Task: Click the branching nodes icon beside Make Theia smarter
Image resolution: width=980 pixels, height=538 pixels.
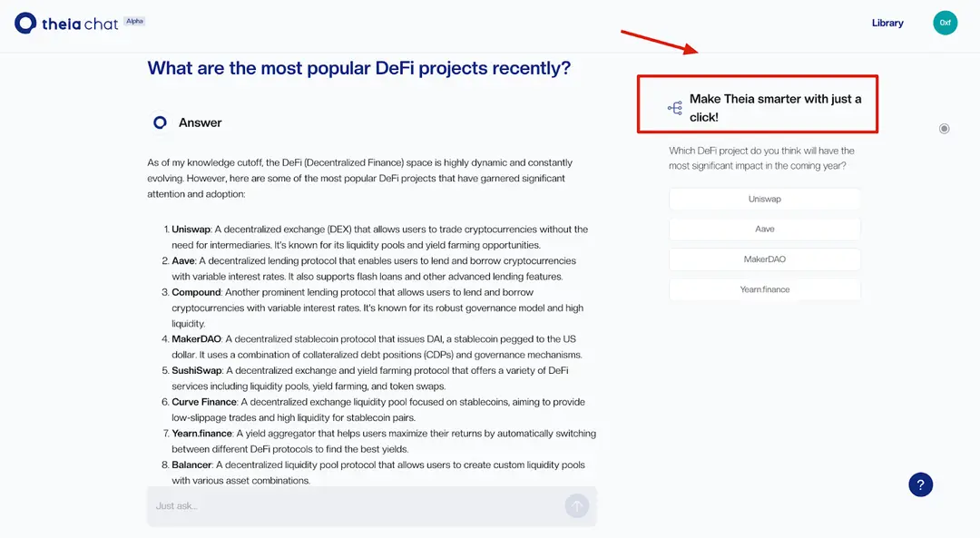Action: point(675,108)
